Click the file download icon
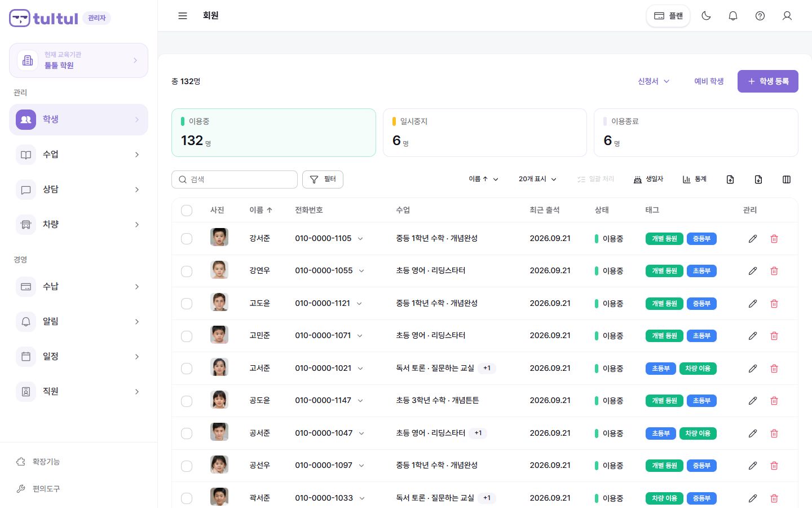The image size is (812, 508). pos(758,179)
